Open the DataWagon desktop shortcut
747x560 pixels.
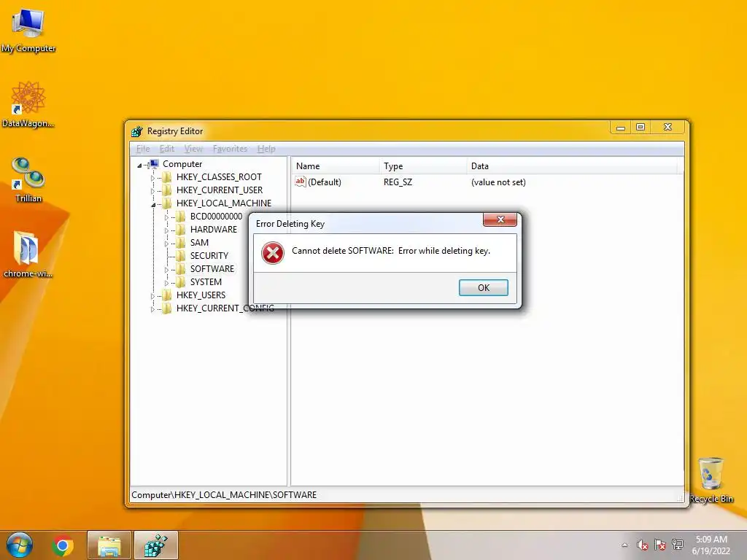[28, 104]
